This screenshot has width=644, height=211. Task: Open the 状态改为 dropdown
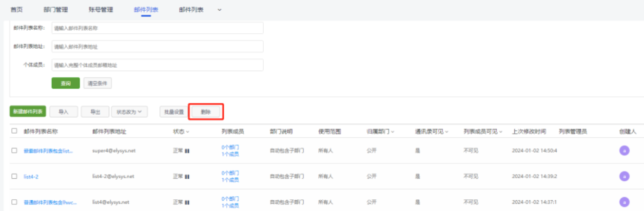point(129,111)
